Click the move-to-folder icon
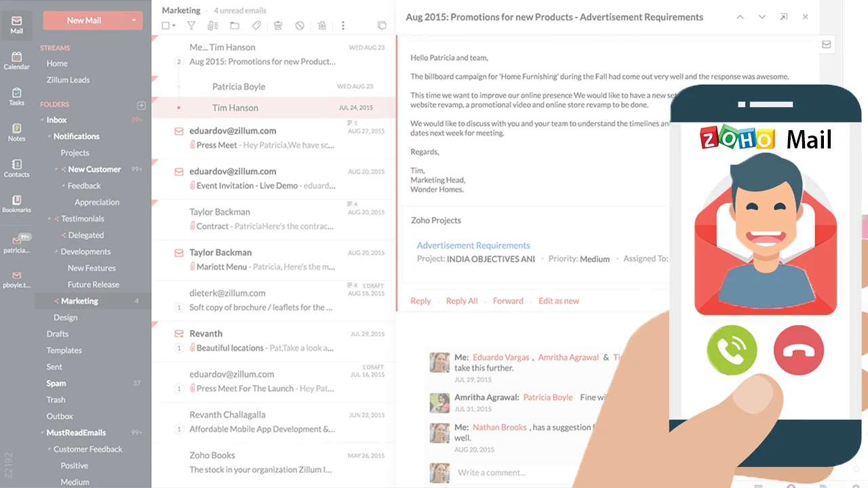The height and width of the screenshot is (488, 868). click(x=235, y=26)
